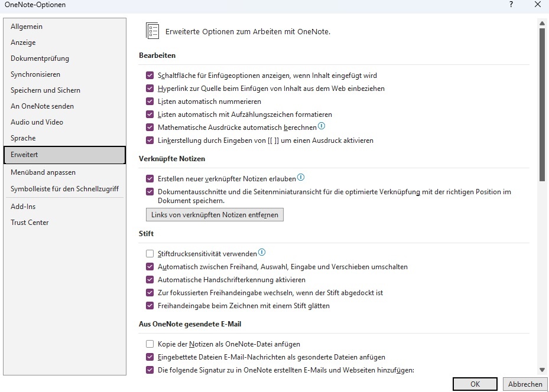Viewport: 549px width, 392px height.
Task: Open Menüband anpassen page
Action: [64, 172]
